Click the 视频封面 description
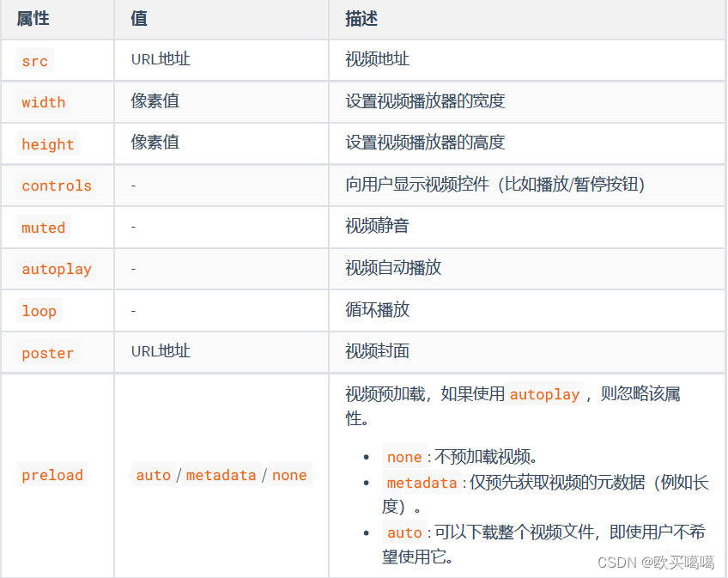This screenshot has height=578, width=728. click(378, 351)
